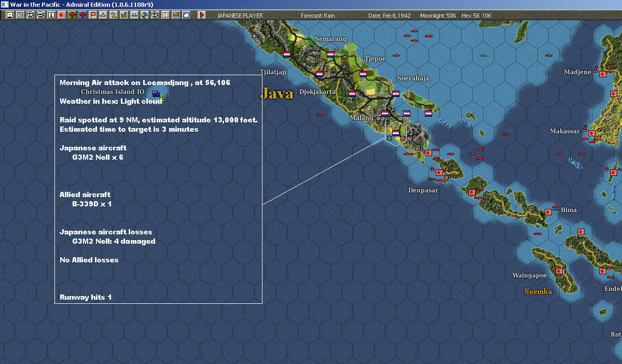
Task: Click the OP toolbar button
Action: pos(165,15)
